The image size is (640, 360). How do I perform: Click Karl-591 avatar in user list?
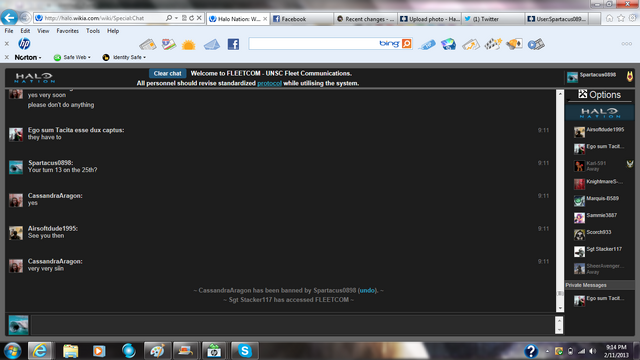click(x=579, y=166)
